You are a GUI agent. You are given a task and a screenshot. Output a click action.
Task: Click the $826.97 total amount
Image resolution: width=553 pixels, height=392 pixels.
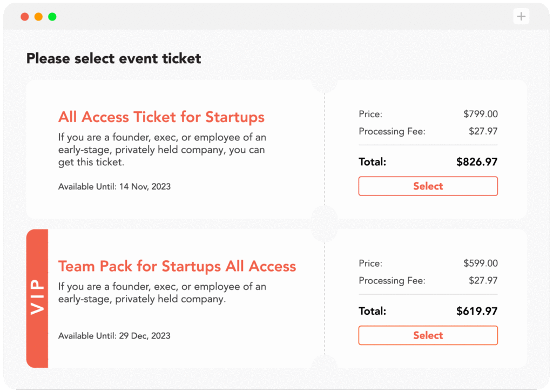(x=478, y=161)
